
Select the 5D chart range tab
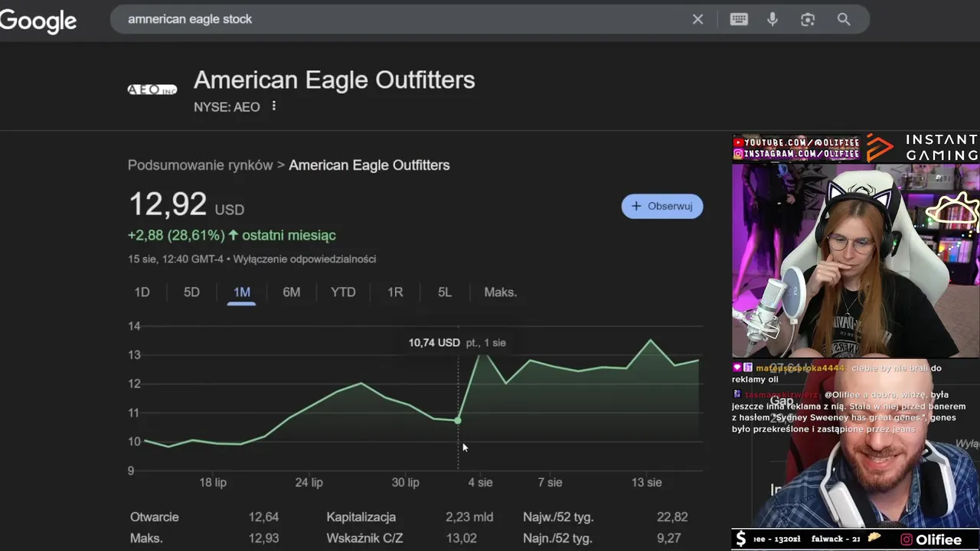coord(191,292)
